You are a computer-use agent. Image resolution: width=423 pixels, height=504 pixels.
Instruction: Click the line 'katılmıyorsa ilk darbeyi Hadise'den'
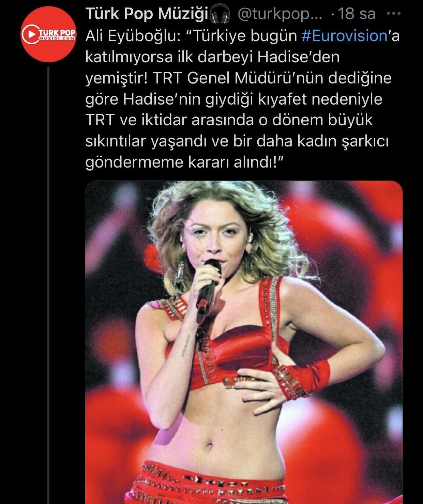click(x=213, y=58)
